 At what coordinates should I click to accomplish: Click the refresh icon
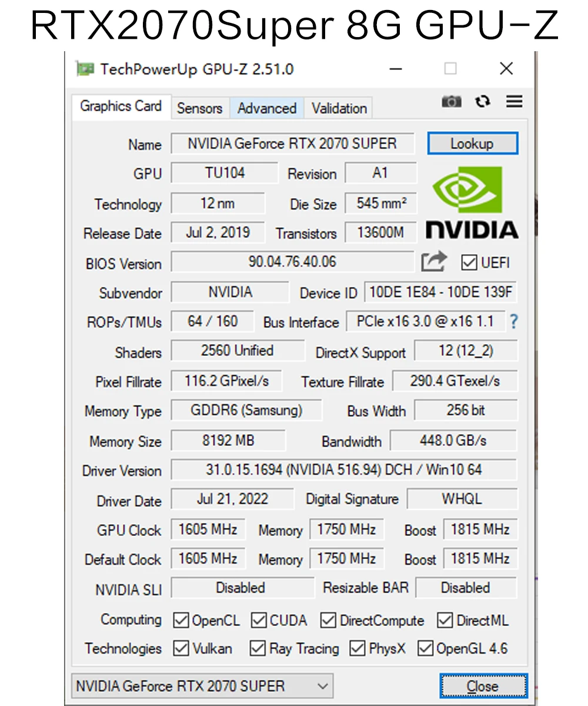tap(483, 102)
